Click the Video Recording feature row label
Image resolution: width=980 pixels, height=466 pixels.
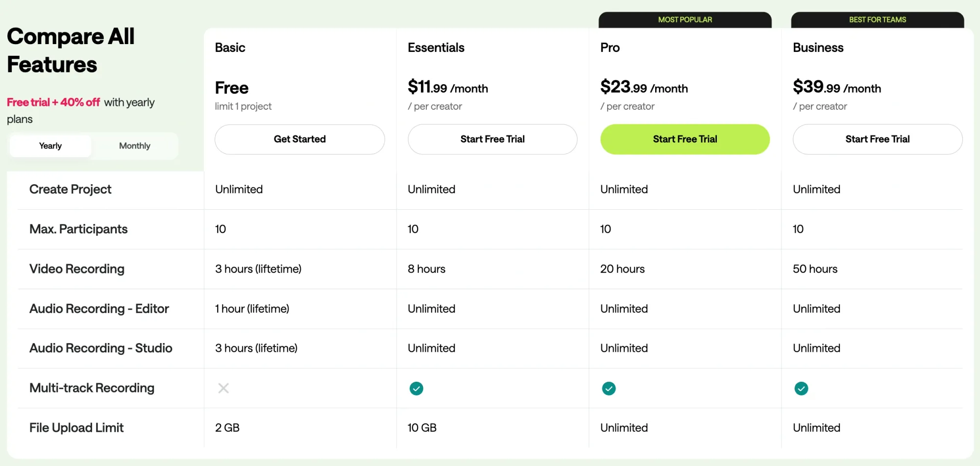tap(76, 269)
